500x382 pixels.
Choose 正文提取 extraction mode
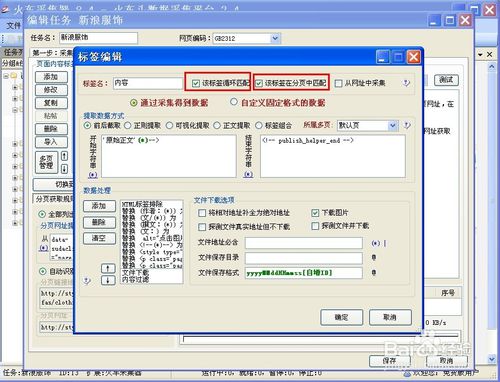[x=217, y=126]
